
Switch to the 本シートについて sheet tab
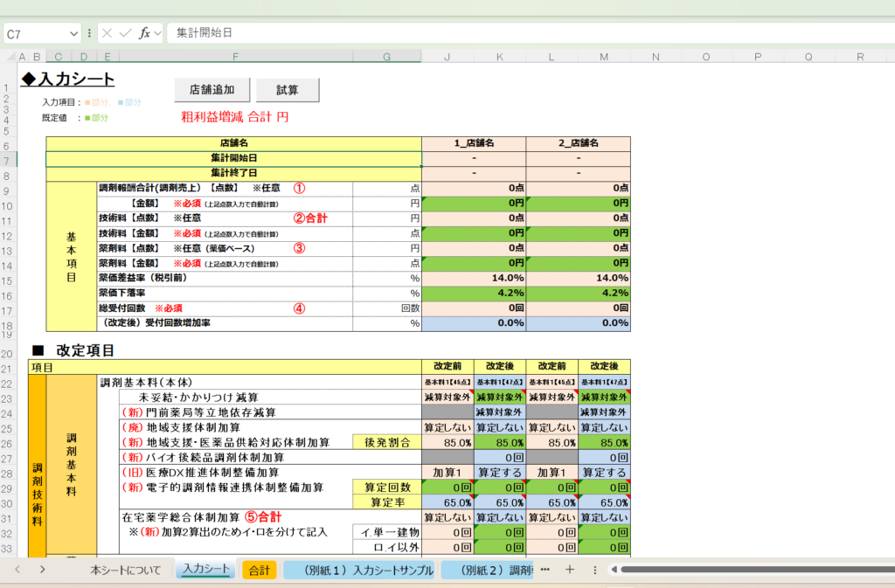tap(125, 570)
